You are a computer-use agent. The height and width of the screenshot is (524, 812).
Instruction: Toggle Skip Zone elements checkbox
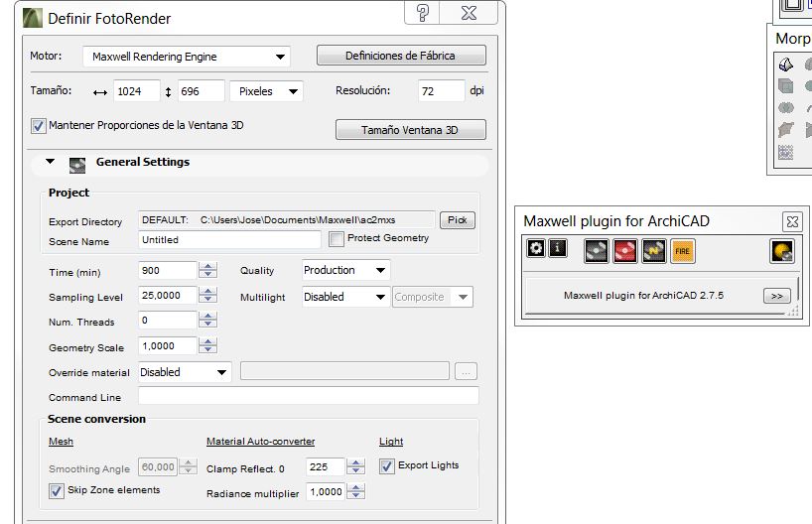(x=57, y=490)
